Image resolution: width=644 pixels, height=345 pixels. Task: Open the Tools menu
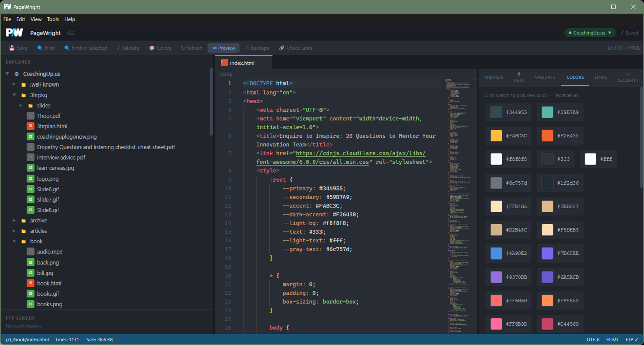point(53,19)
